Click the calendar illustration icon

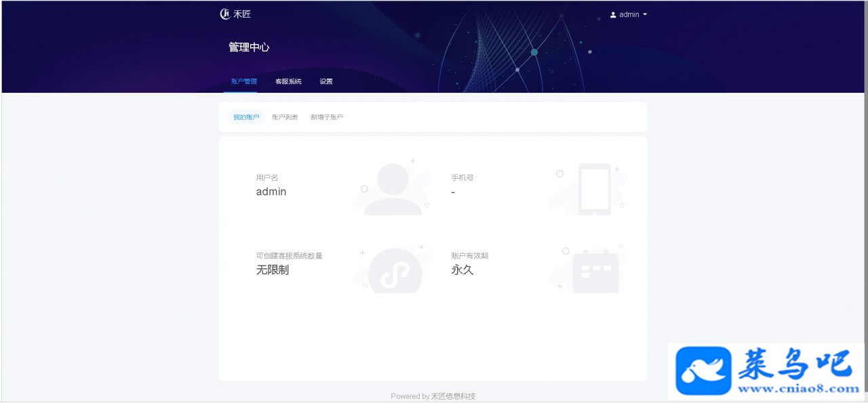[595, 272]
